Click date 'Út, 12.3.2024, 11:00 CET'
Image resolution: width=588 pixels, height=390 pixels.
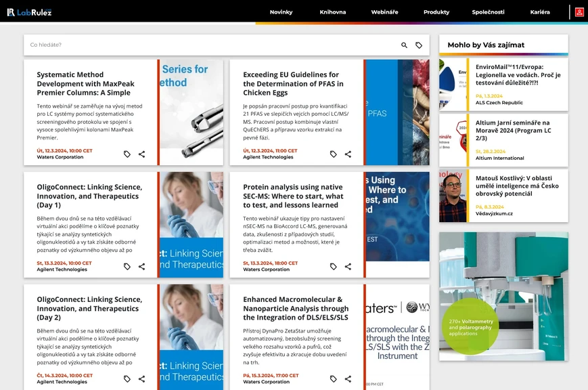coord(270,151)
